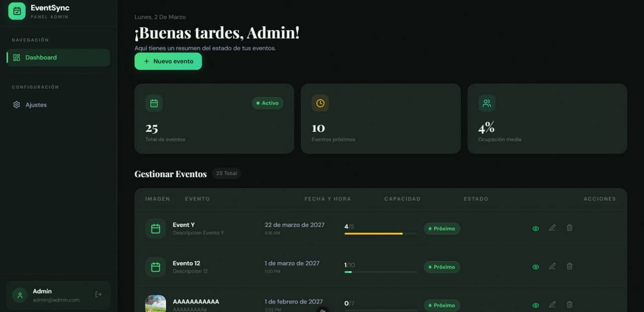
Task: Click the Evento 12 title text
Action: point(187,263)
